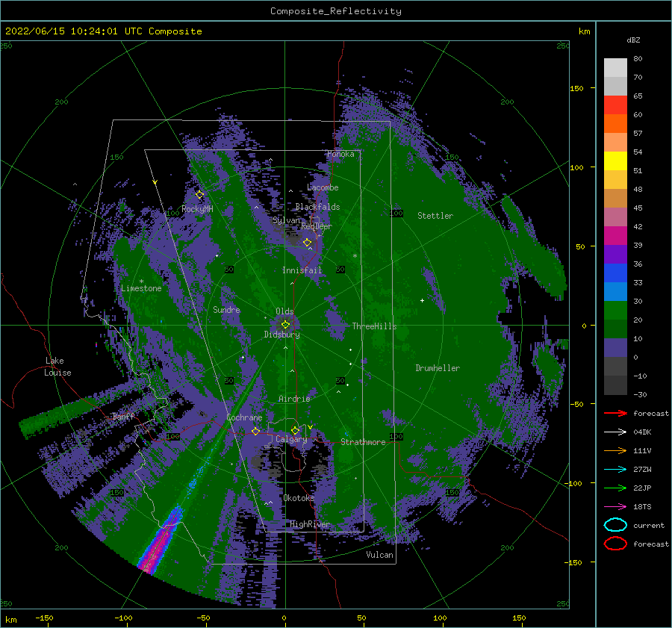Screen dimensions: 672x628
Task: Click the RockyMH label
Action: tap(197, 209)
